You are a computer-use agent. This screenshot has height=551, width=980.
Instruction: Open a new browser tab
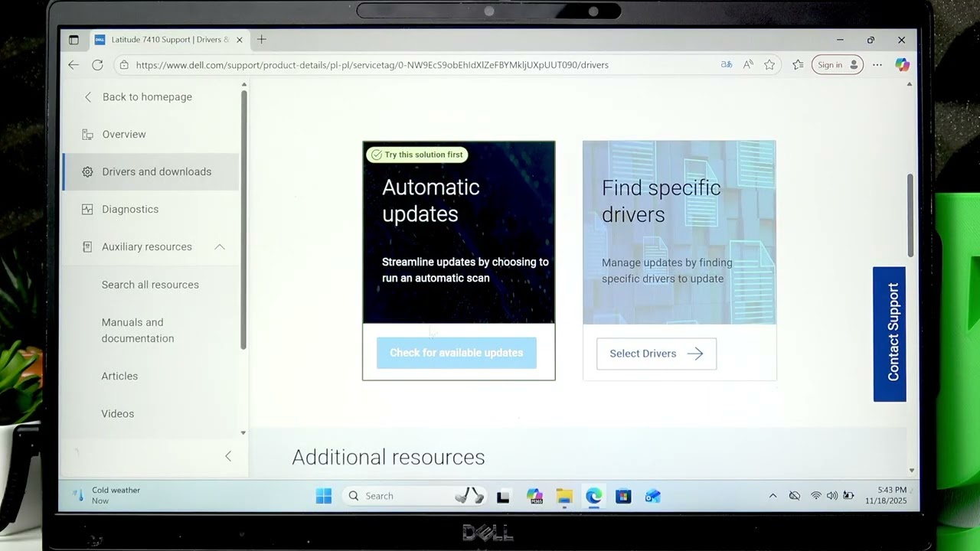point(262,40)
